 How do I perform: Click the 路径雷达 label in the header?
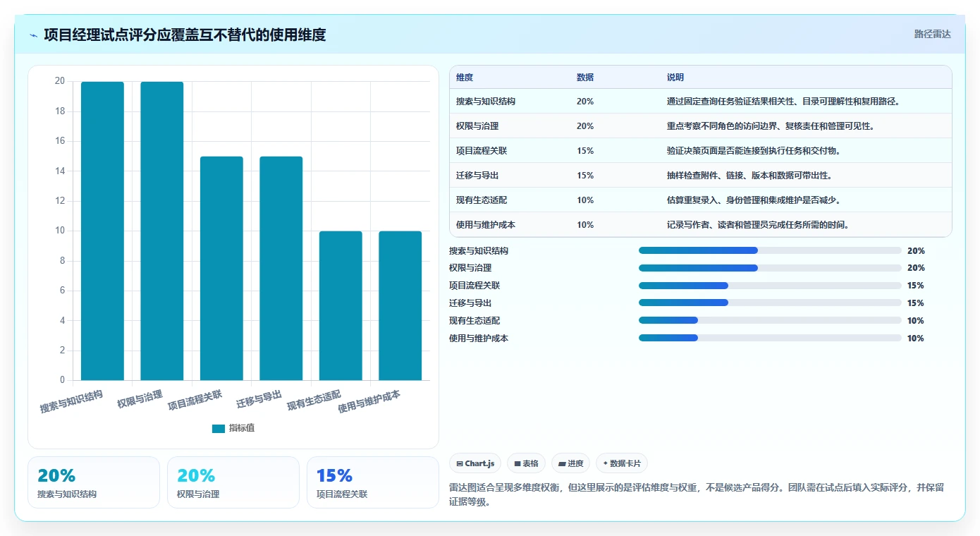(x=932, y=34)
